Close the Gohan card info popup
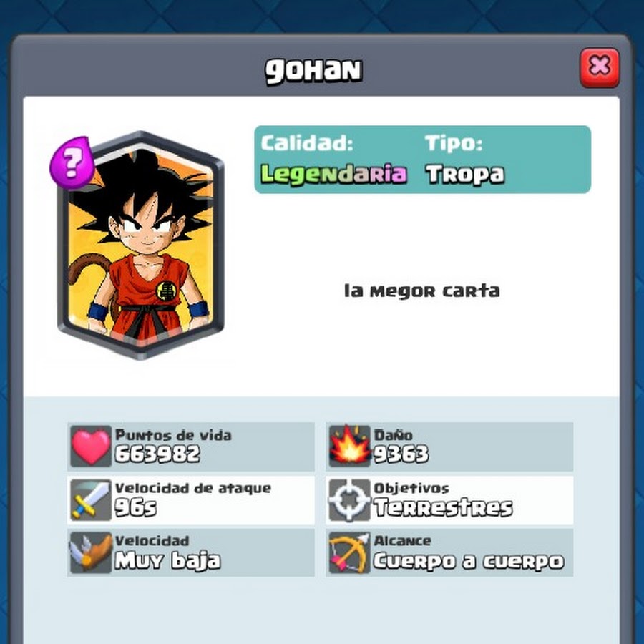Screen dimensions: 644x644 [x=599, y=68]
